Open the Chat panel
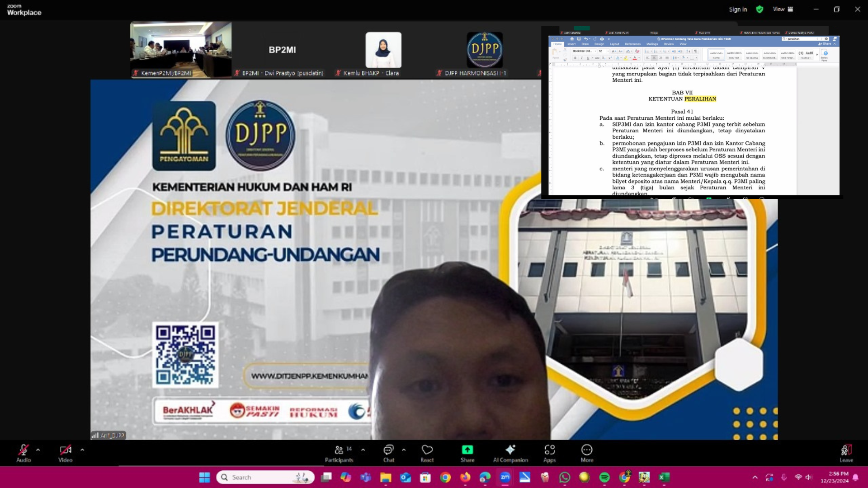This screenshot has width=868, height=488. 389,453
